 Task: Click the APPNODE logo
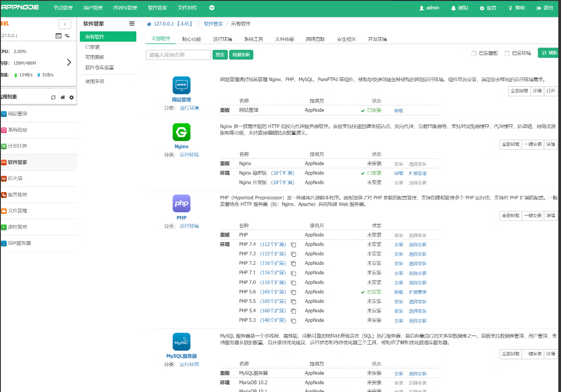pyautogui.click(x=19, y=7)
